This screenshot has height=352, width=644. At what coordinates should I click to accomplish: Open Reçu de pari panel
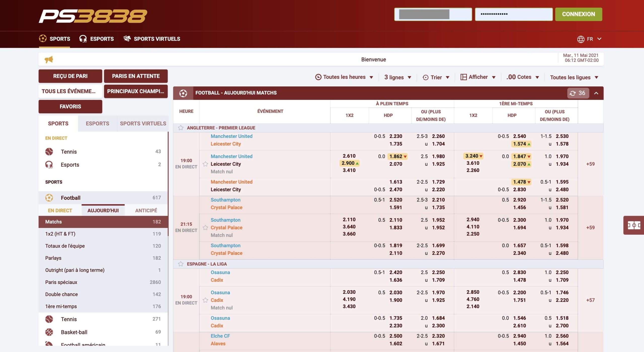tap(70, 76)
